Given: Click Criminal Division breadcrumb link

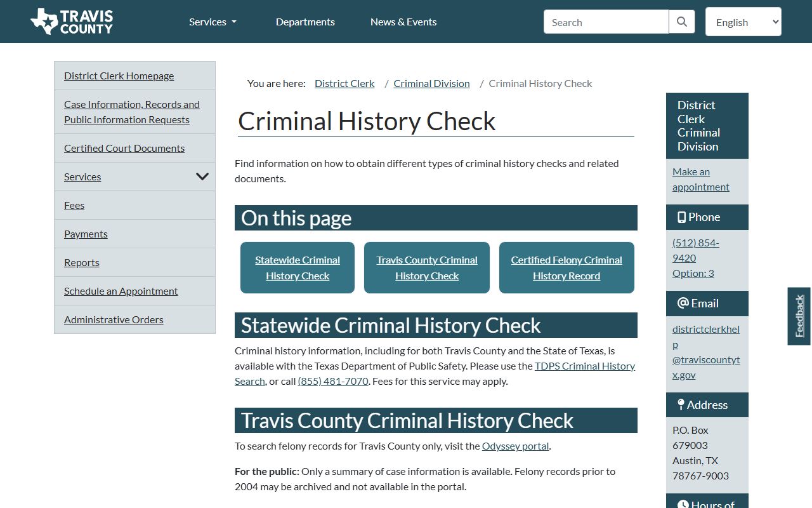Looking at the screenshot, I should pos(431,83).
